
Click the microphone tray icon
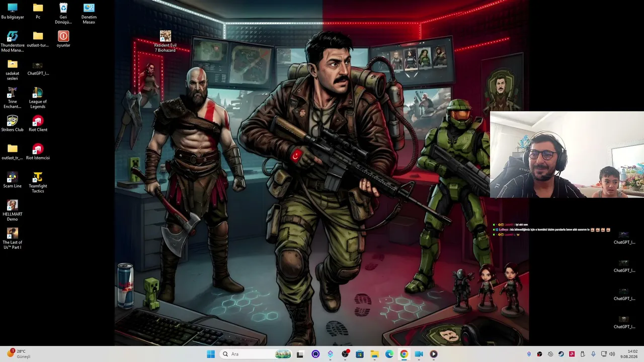point(593,354)
